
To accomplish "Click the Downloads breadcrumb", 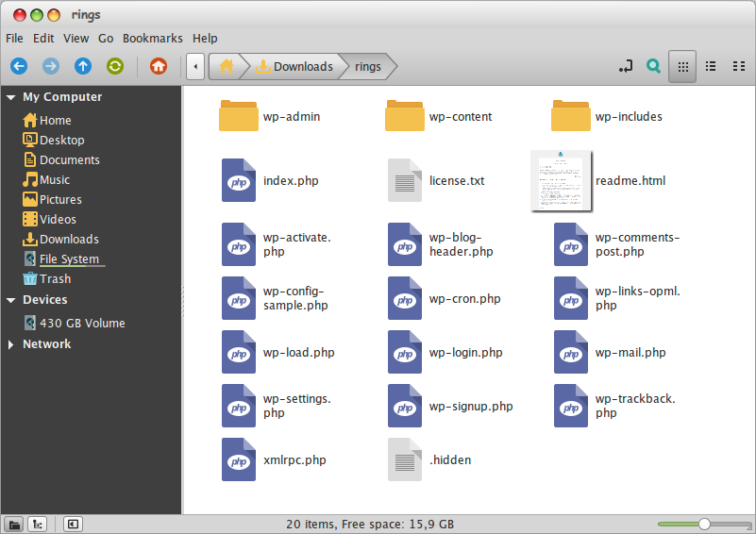I will coord(294,66).
